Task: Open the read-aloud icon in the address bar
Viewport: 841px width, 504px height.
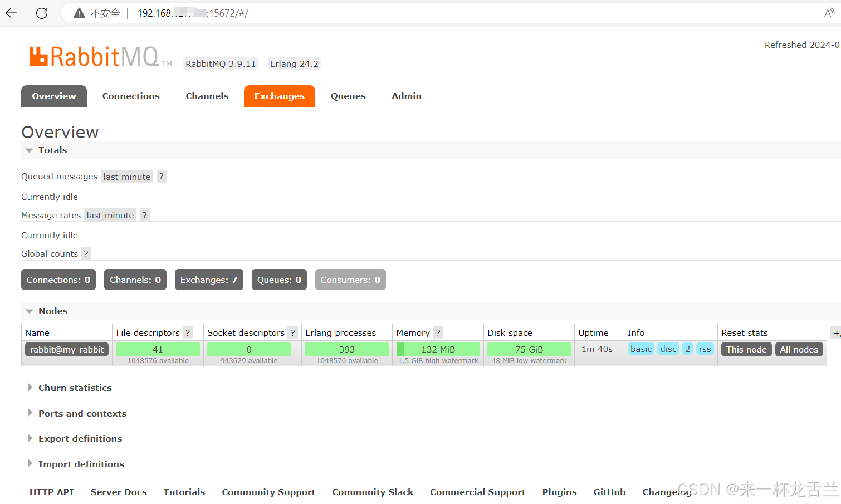Action: [x=829, y=13]
